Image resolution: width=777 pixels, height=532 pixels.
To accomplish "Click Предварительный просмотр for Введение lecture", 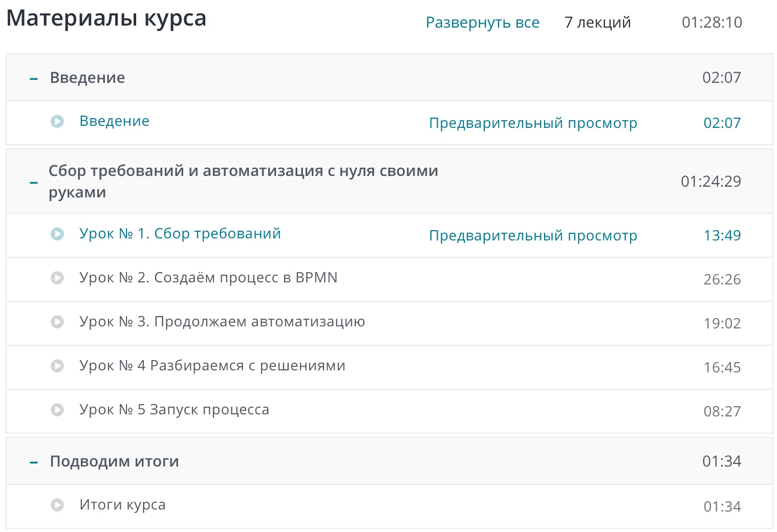I will click(533, 123).
